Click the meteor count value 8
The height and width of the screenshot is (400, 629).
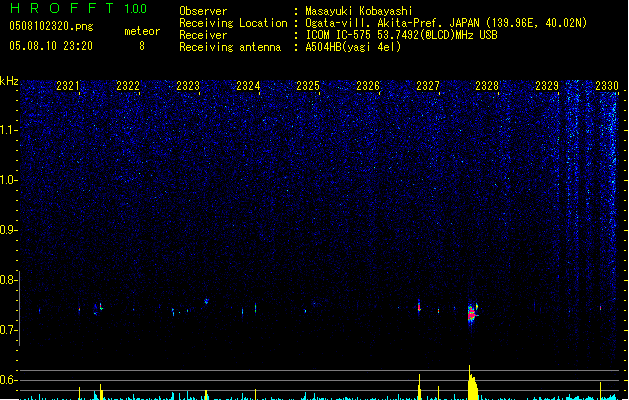coord(142,46)
